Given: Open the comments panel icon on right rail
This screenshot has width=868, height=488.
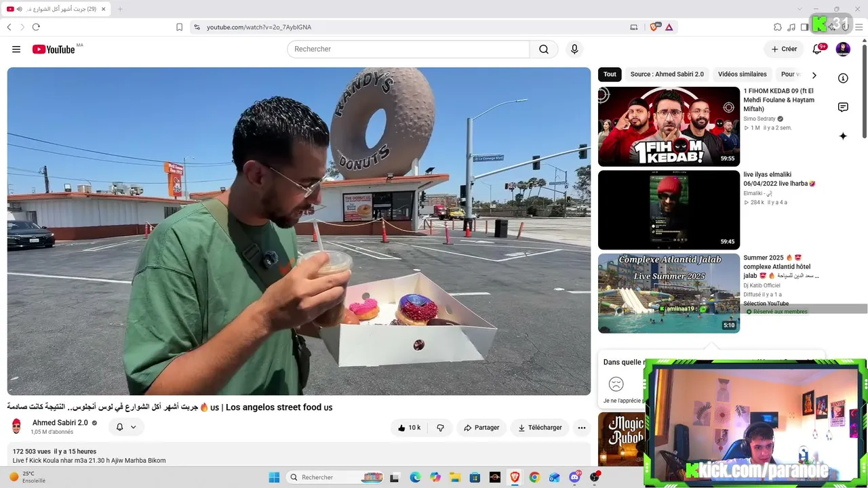Looking at the screenshot, I should [x=843, y=107].
